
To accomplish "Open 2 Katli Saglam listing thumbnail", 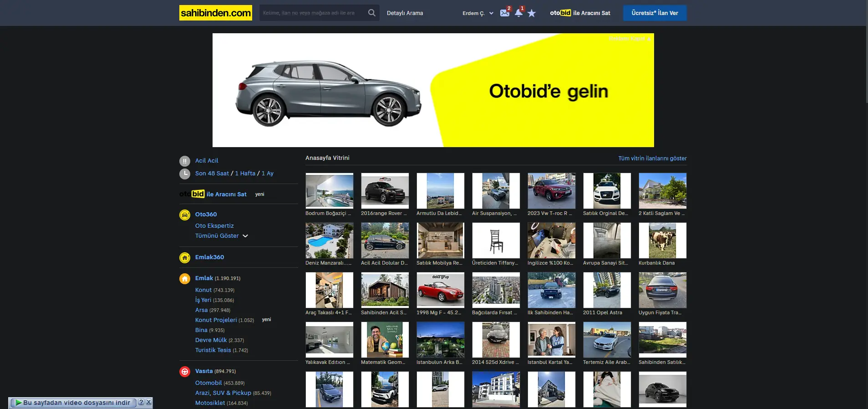I will 663,191.
